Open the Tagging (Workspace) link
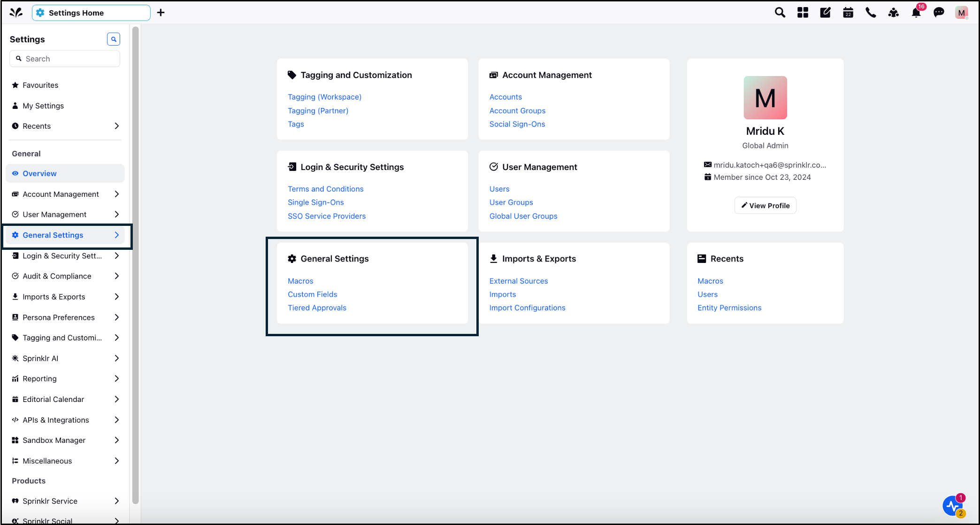 pos(324,97)
